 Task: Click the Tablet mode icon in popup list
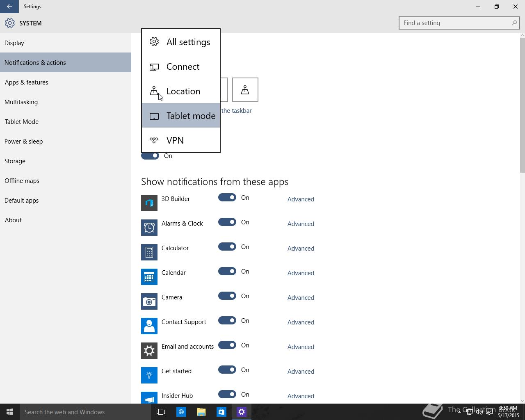154,116
